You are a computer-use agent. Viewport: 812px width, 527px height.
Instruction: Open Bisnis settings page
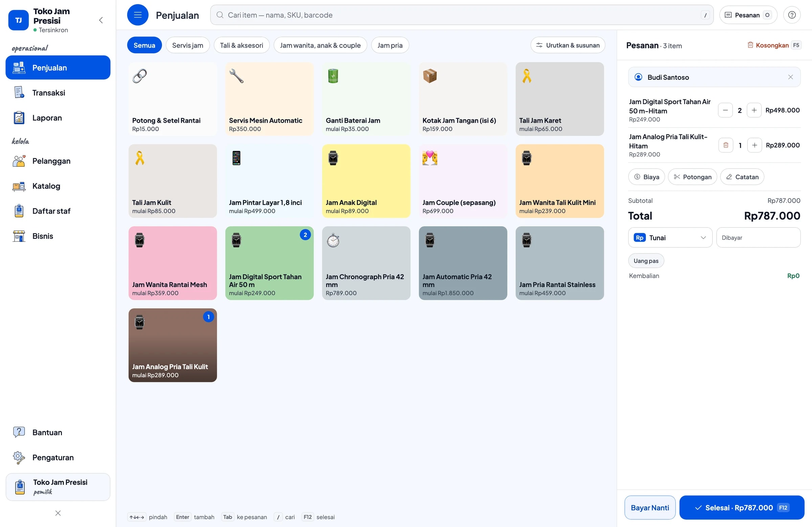click(58, 236)
